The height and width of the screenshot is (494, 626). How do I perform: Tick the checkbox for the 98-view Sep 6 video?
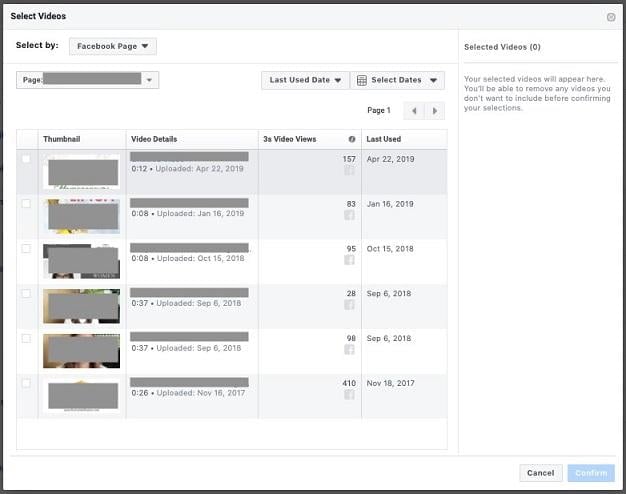pos(26,338)
